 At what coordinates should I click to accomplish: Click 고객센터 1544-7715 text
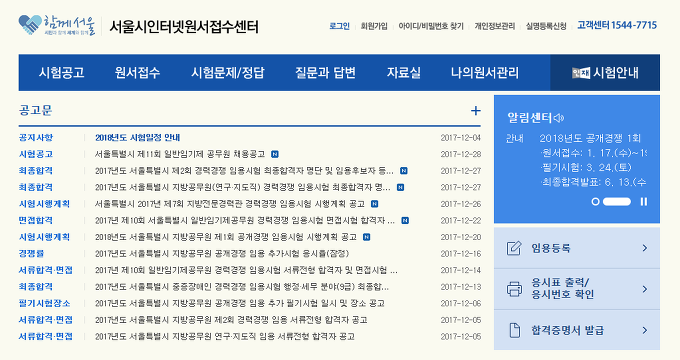click(617, 25)
